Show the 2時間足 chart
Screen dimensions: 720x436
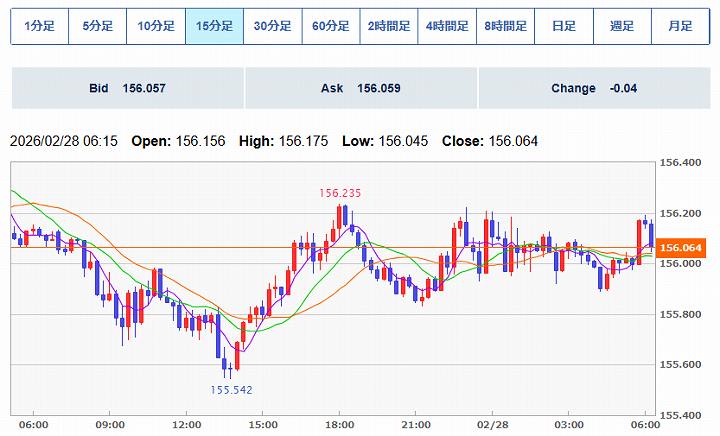click(389, 27)
